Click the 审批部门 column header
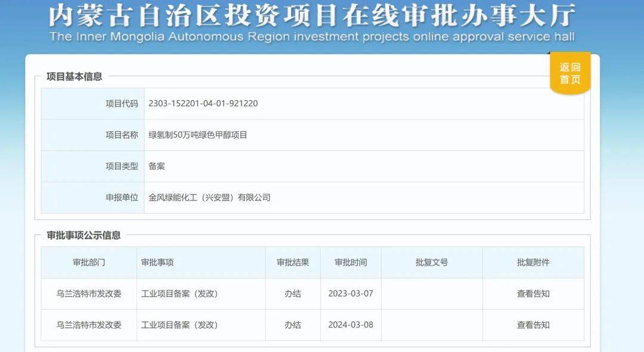Screen dimensions: 644x352 click(88, 262)
